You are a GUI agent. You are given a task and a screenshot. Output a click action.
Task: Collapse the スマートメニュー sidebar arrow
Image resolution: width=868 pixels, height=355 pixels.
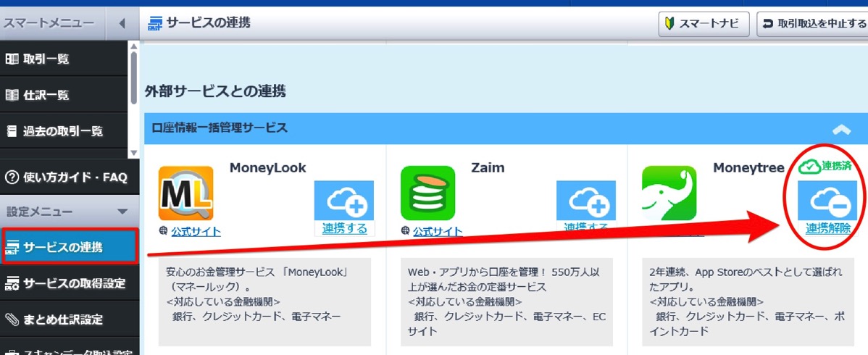[x=122, y=24]
